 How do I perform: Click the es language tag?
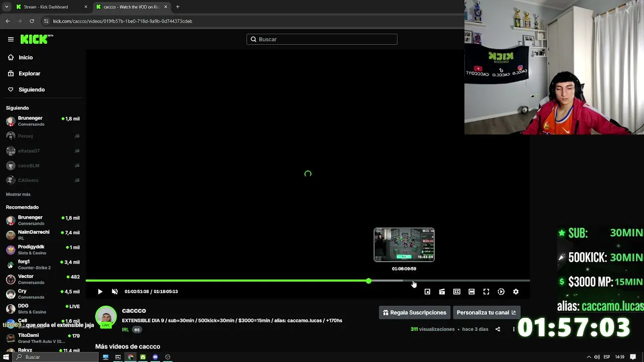pyautogui.click(x=137, y=330)
